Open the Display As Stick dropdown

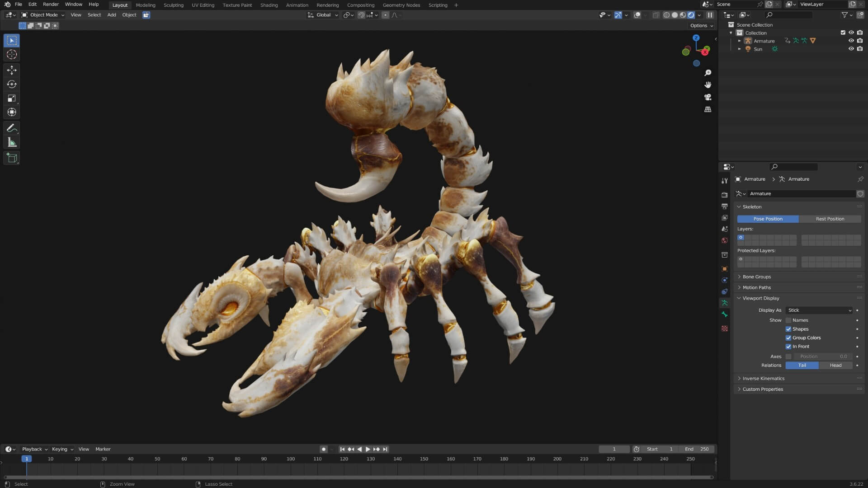click(819, 310)
